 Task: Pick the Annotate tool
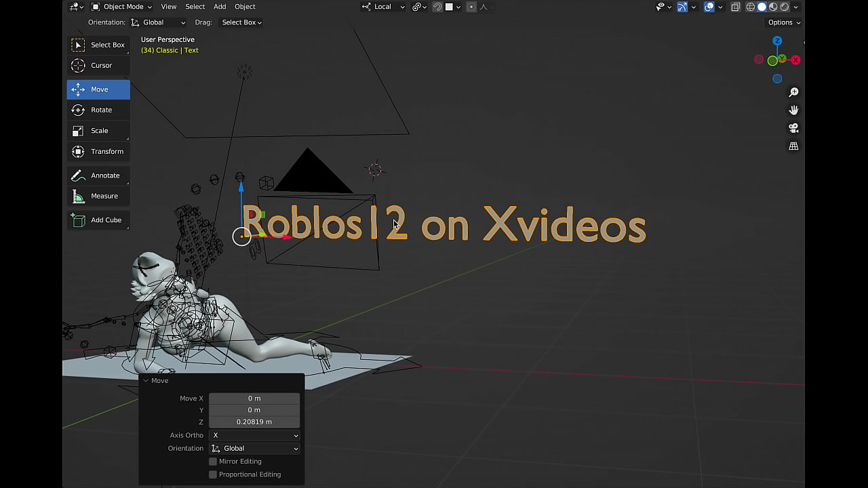click(98, 176)
